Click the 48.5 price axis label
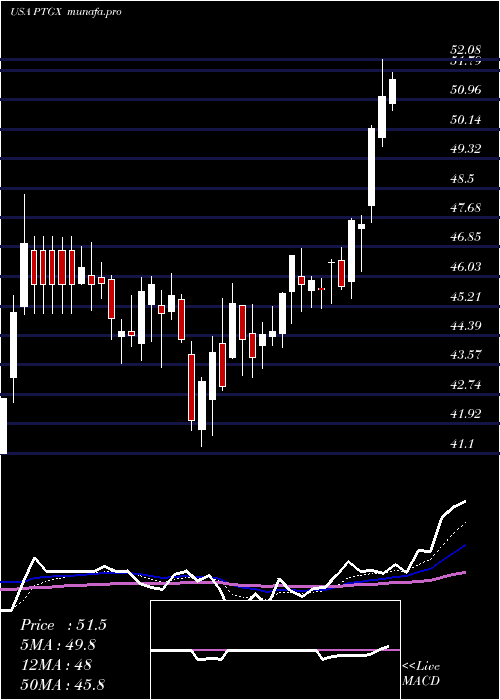Screen dimensions: 500x700 (x=462, y=178)
